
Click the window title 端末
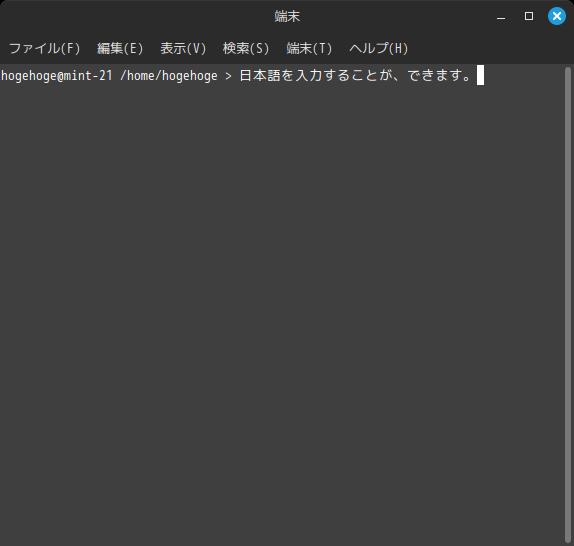(287, 16)
